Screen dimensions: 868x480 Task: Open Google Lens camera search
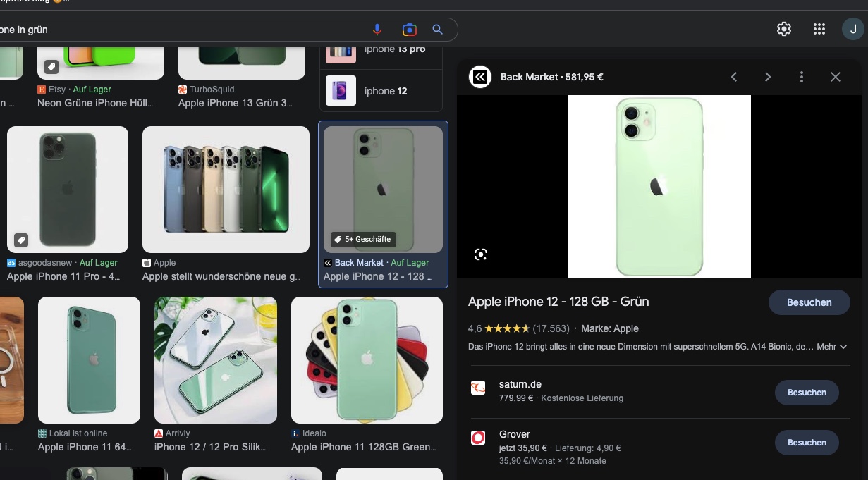[x=408, y=29]
